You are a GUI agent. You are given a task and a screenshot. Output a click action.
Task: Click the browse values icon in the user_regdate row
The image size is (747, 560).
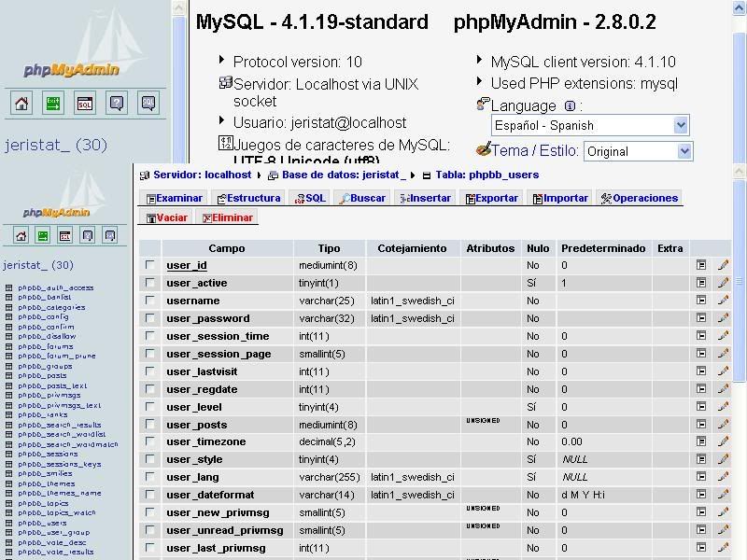(701, 388)
